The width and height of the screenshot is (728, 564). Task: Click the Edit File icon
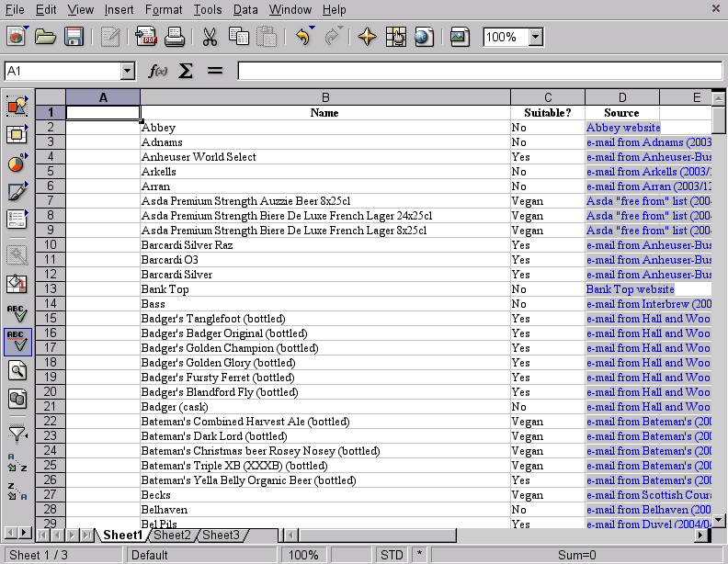pos(110,37)
